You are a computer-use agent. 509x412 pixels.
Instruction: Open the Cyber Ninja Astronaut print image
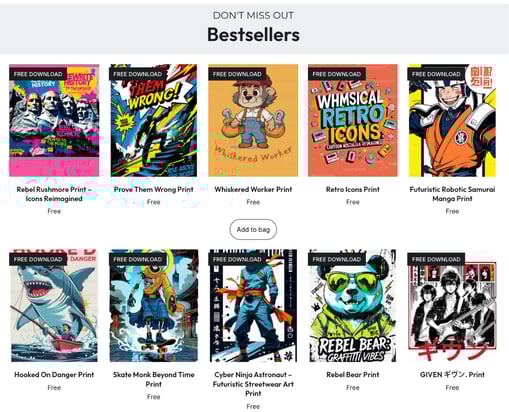253,305
